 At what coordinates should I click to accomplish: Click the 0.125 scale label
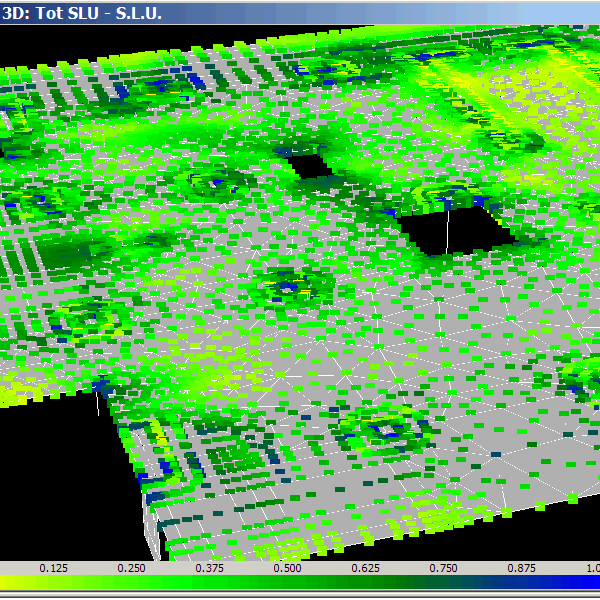53,568
